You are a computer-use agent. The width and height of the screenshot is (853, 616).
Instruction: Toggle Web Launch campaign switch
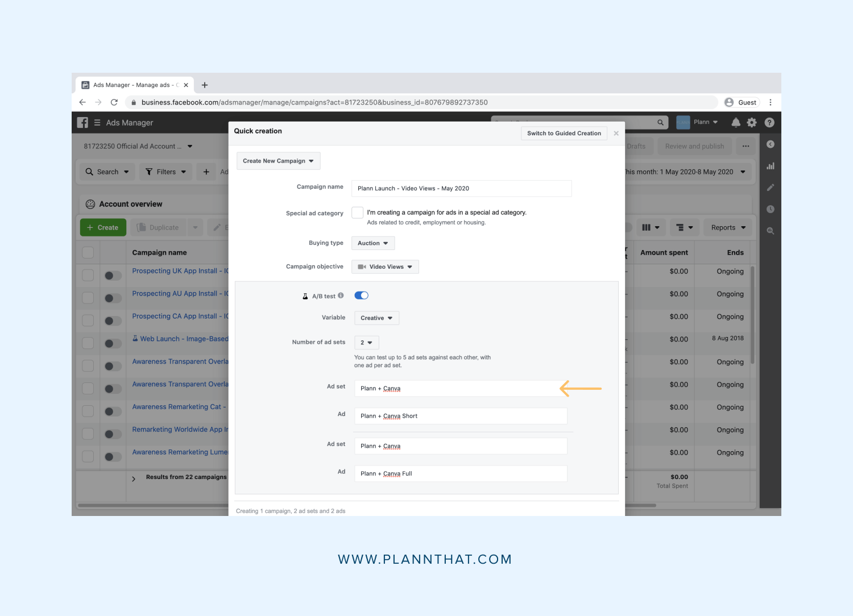pos(113,343)
